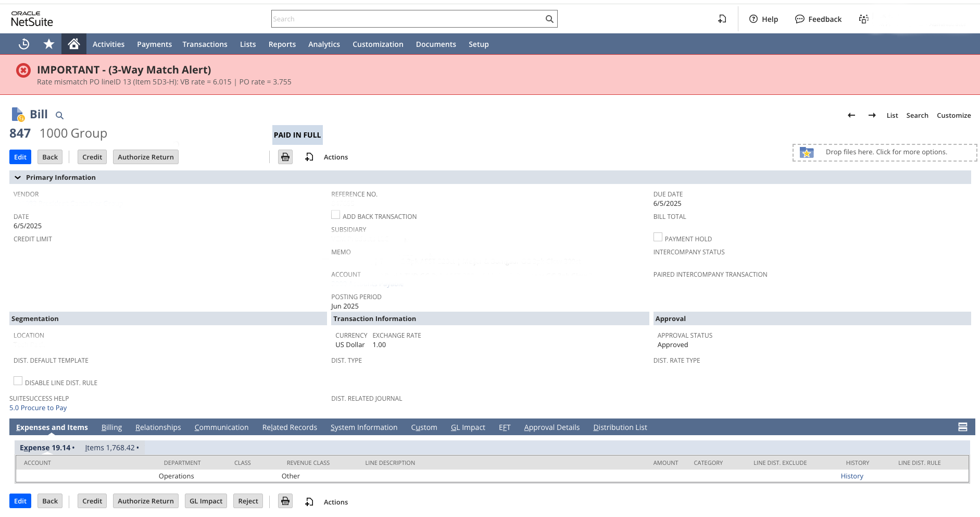Open the Transactions menu
The height and width of the screenshot is (517, 980).
pos(205,44)
